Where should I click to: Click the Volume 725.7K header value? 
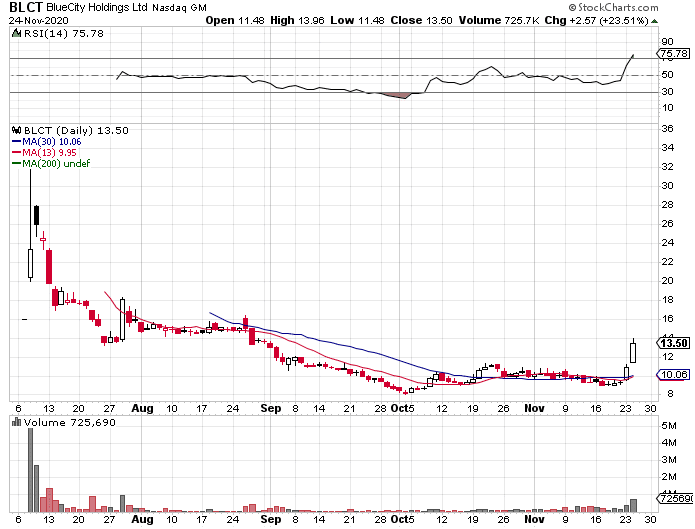click(x=499, y=20)
